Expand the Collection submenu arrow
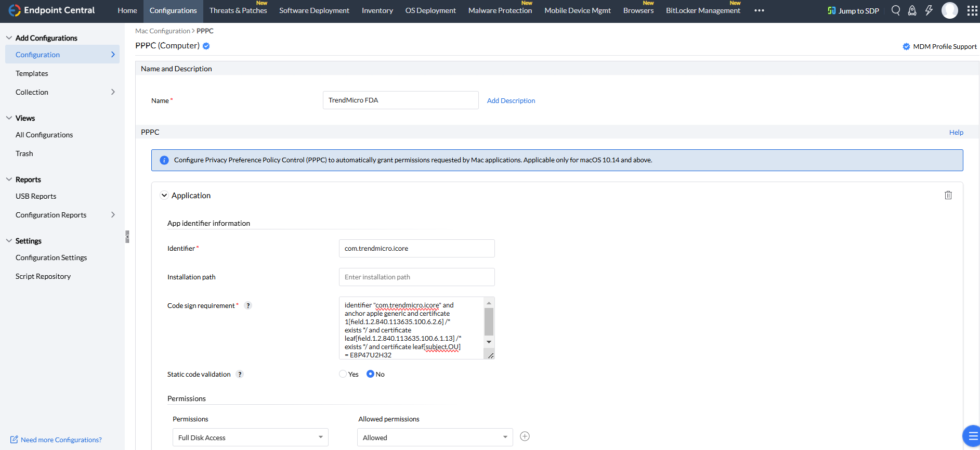Screen dimensions: 980x450 (x=113, y=92)
